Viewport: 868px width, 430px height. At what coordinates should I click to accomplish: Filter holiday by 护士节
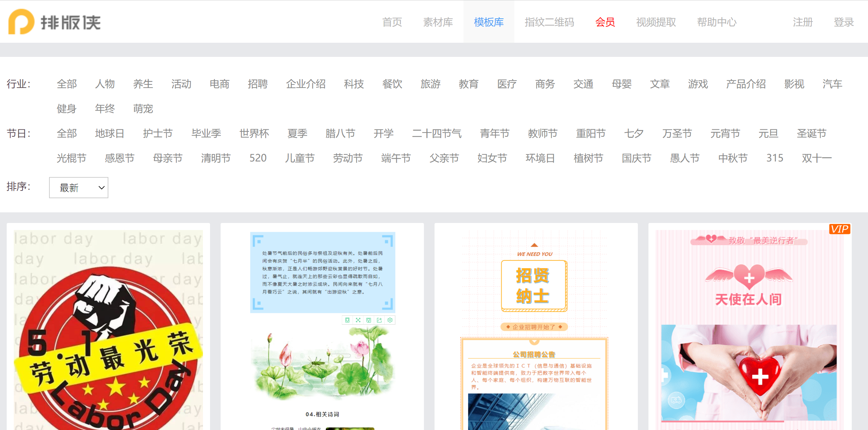click(158, 133)
